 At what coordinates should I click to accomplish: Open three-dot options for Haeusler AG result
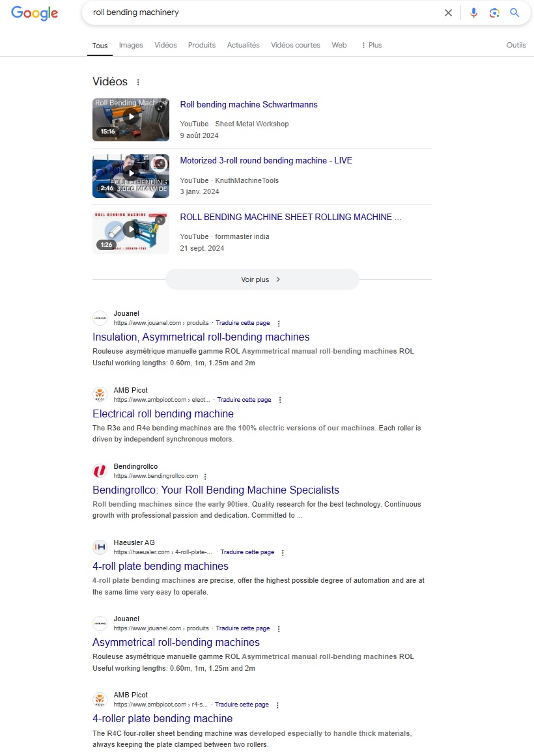(x=283, y=553)
